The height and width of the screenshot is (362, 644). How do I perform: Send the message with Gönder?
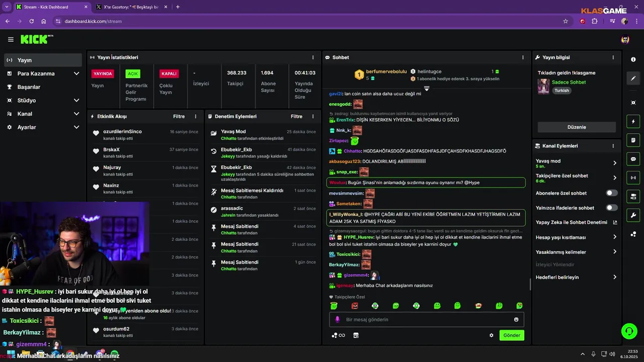(512, 335)
